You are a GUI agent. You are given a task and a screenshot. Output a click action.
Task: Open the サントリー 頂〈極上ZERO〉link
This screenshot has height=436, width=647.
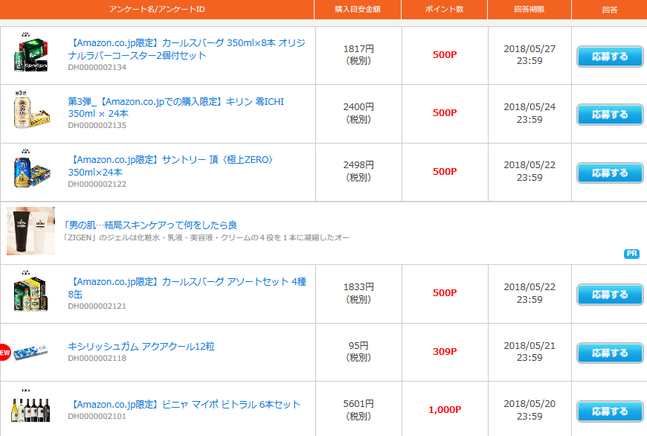(170, 166)
